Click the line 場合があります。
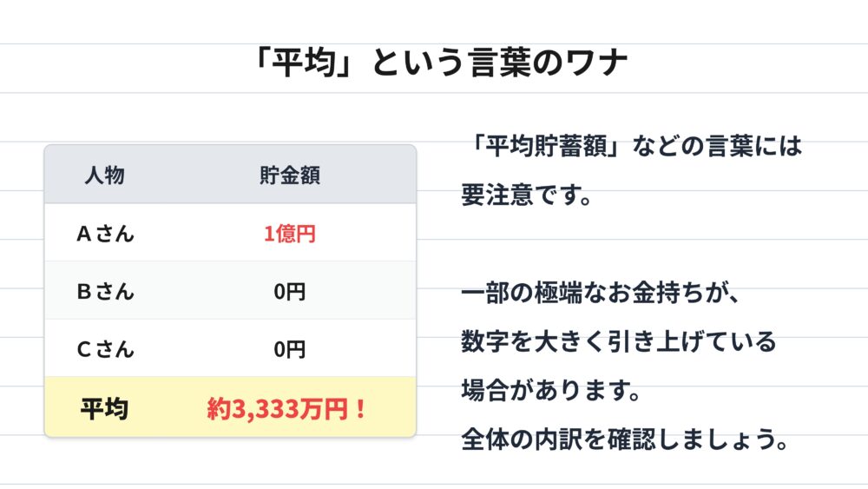The height and width of the screenshot is (489, 868). tap(550, 391)
